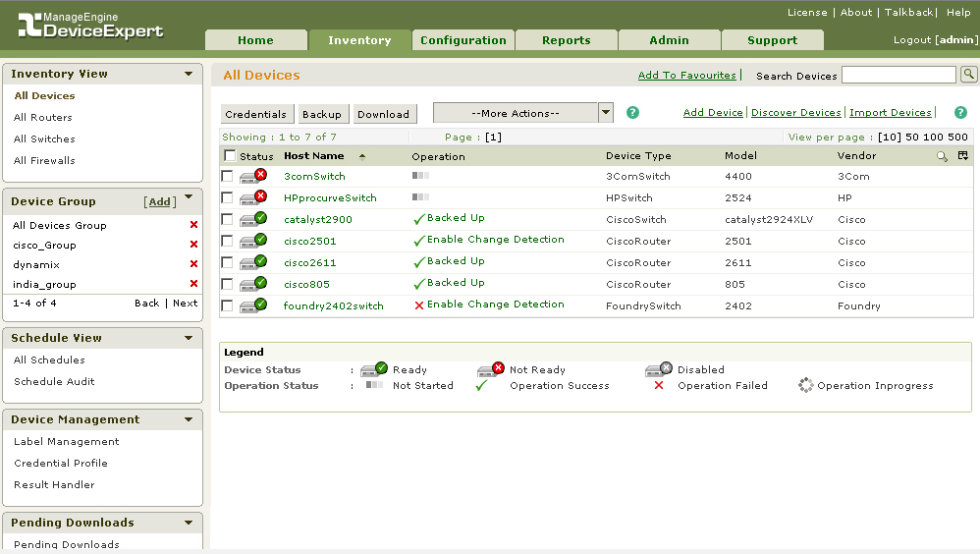Screen dimensions: 980x554
Task: Open help icon next to More Actions
Action: click(x=632, y=113)
